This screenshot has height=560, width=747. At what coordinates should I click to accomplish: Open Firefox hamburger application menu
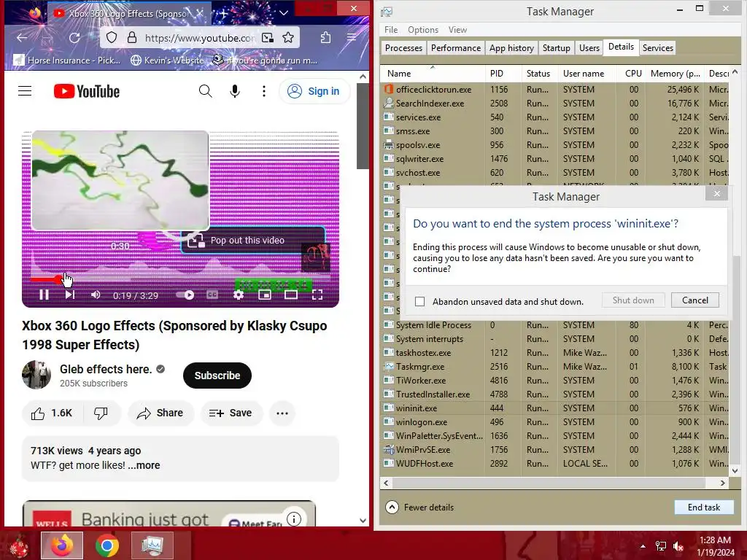tap(352, 38)
